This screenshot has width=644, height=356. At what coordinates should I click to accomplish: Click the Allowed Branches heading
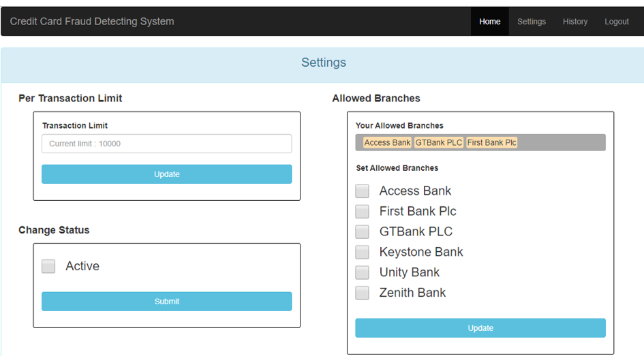(376, 99)
